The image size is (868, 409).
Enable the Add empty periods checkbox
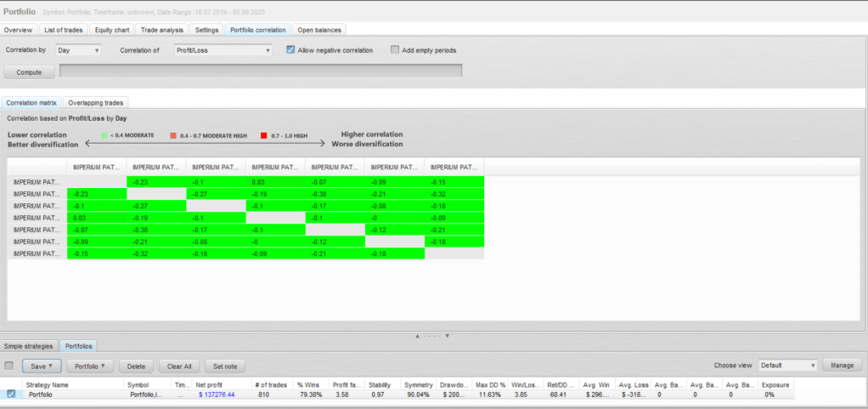pyautogui.click(x=395, y=50)
